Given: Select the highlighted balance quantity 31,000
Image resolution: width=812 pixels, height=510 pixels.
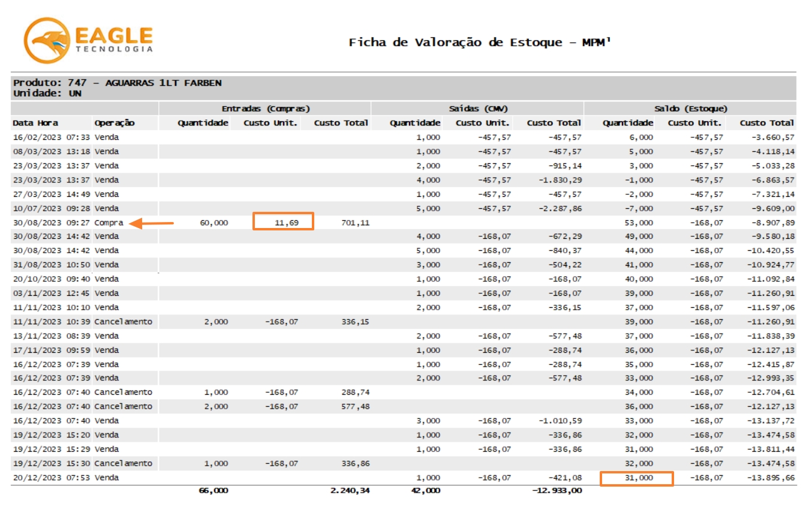Looking at the screenshot, I should [636, 478].
